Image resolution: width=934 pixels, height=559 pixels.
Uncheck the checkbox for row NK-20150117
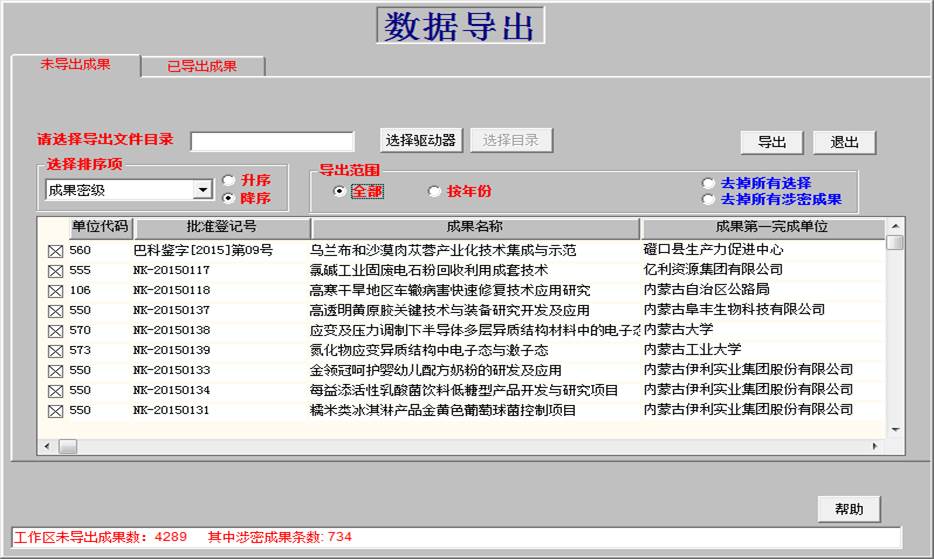[x=55, y=271]
